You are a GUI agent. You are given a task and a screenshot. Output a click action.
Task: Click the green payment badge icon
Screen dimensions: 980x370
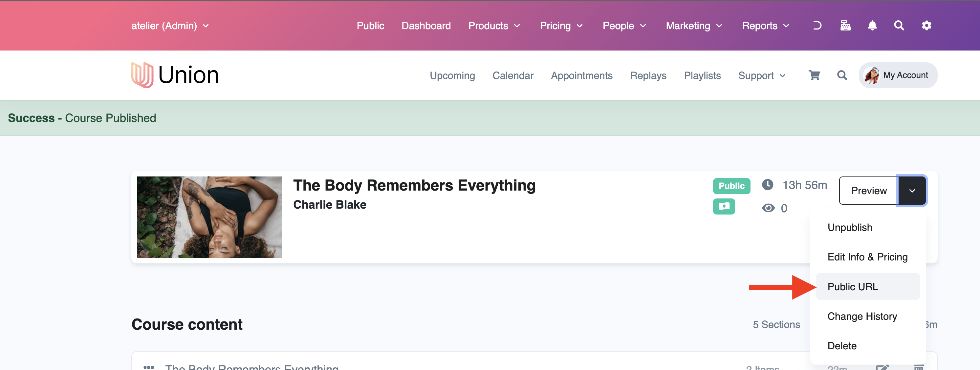click(724, 207)
